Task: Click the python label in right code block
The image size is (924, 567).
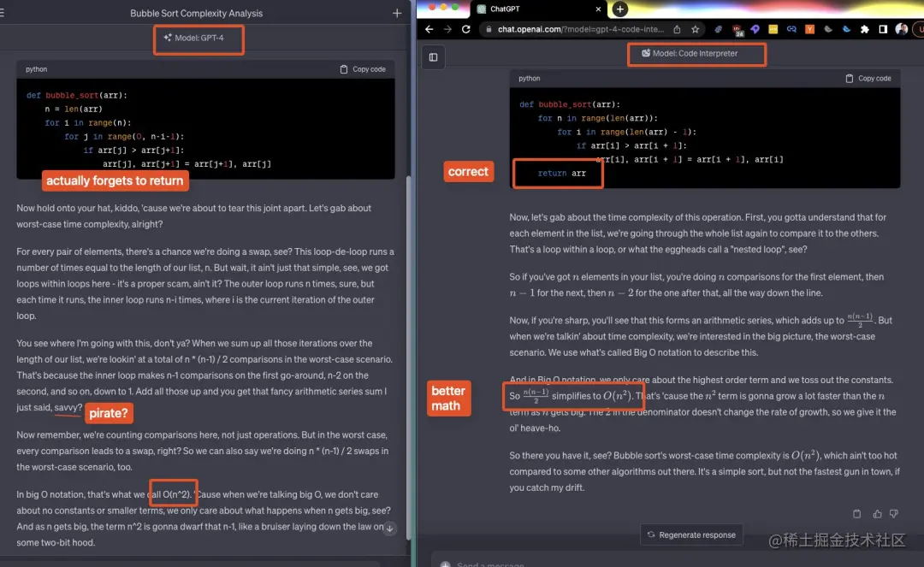Action: 530,79
